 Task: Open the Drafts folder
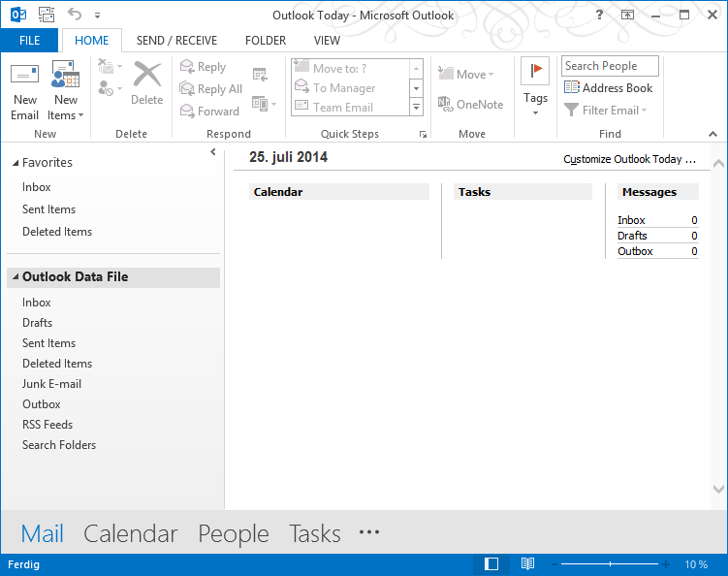(37, 323)
